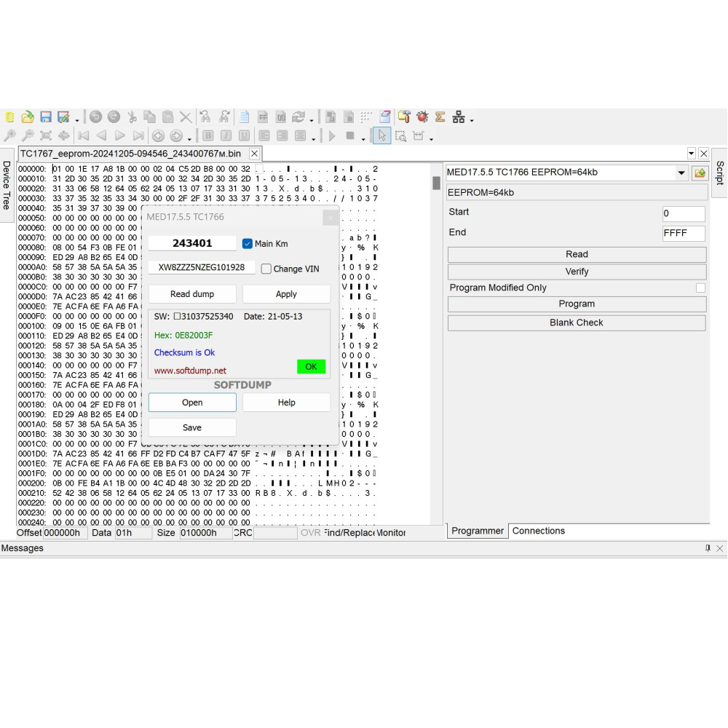Open the document list arrow near tab close

[692, 153]
